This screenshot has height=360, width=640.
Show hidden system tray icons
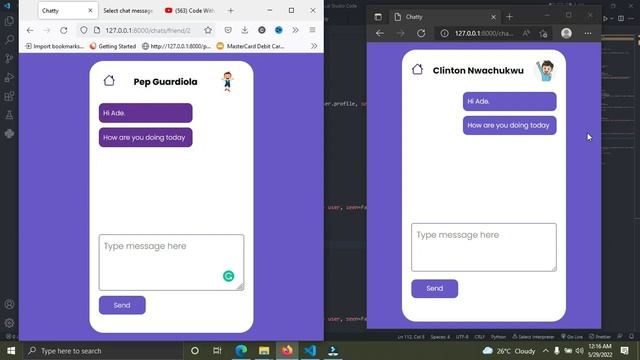click(546, 351)
